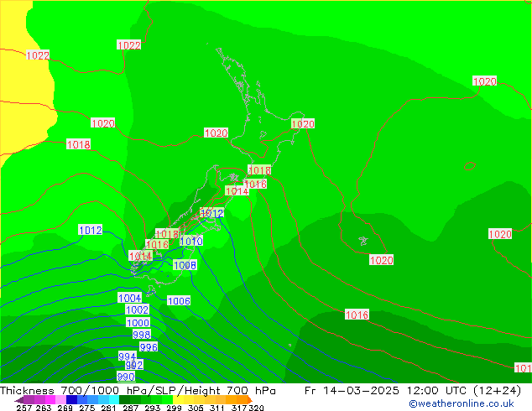
Task: Click the blue '1004' isobar label
Action: coord(129,298)
